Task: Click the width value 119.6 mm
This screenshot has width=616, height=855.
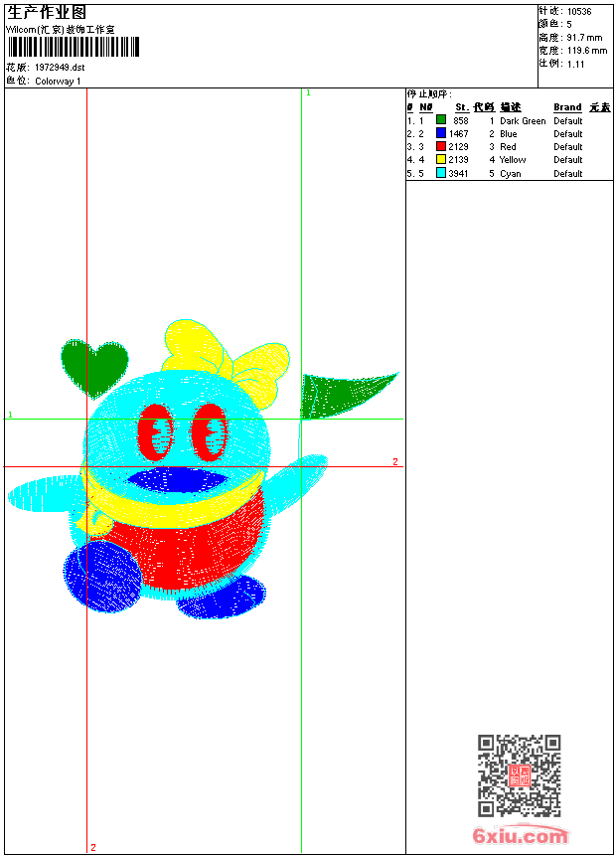Action: (586, 51)
